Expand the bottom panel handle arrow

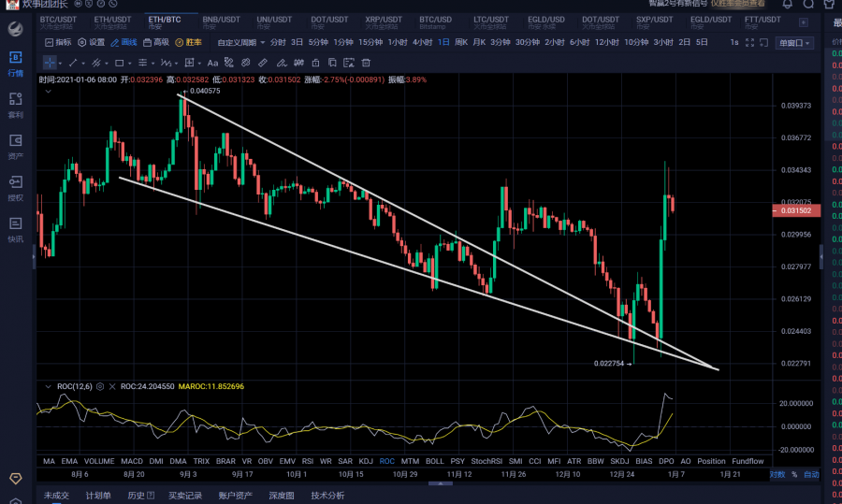(x=441, y=483)
